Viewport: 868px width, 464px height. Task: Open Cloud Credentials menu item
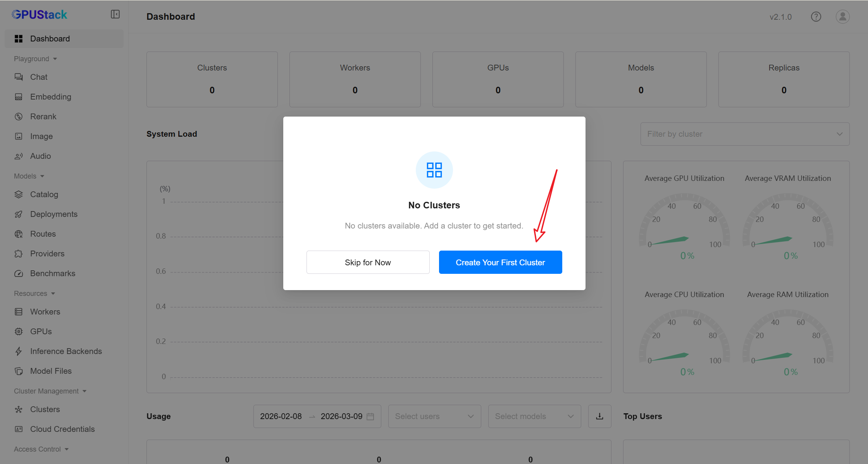pos(62,429)
